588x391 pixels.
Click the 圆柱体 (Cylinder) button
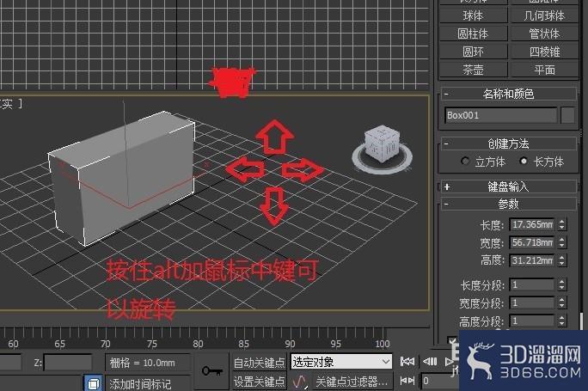(474, 34)
